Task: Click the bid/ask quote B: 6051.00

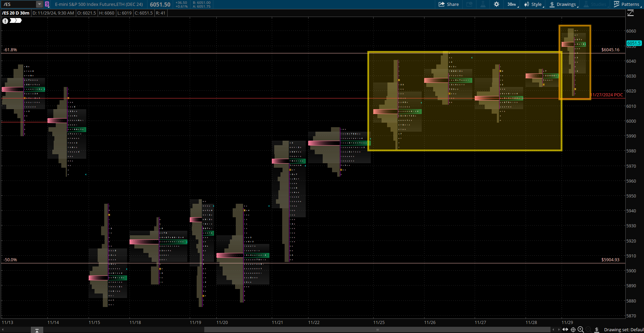Action: [x=202, y=2]
